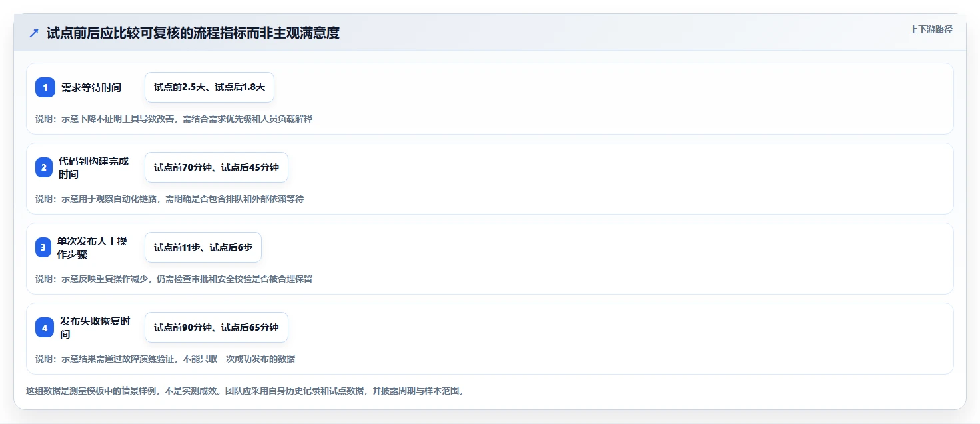Image resolution: width=980 pixels, height=424 pixels.
Task: Select the 单次发布人工操作步骤 metric label
Action: pyautogui.click(x=92, y=247)
